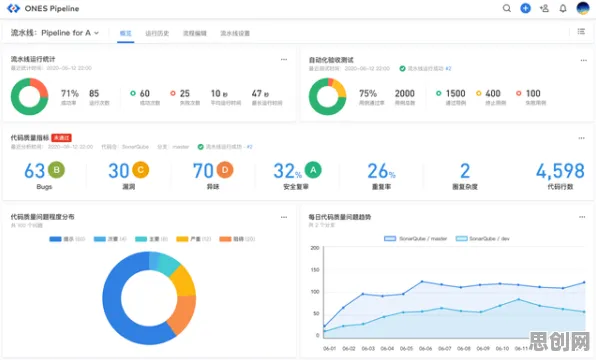Click the 漏洞 grade C badge
596x360 pixels.
141,170
